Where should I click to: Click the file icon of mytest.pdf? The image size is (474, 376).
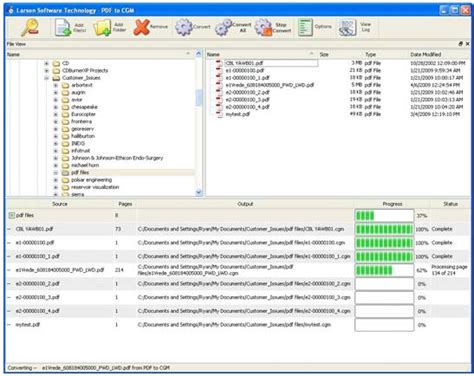pos(219,114)
